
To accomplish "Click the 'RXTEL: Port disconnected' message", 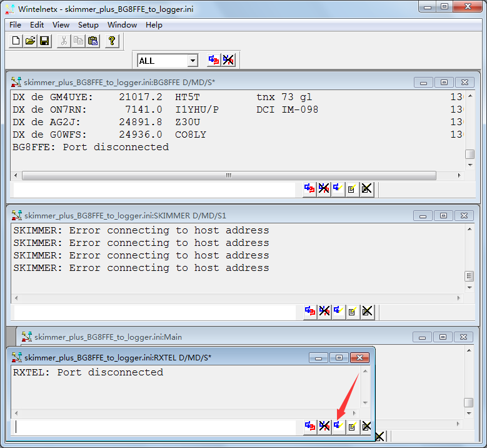I will [x=88, y=372].
